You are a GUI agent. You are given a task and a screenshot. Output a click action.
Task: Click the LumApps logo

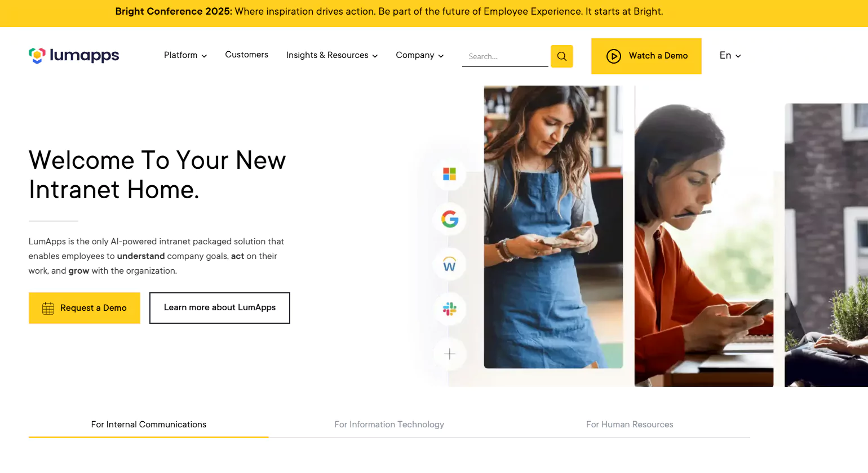point(74,55)
